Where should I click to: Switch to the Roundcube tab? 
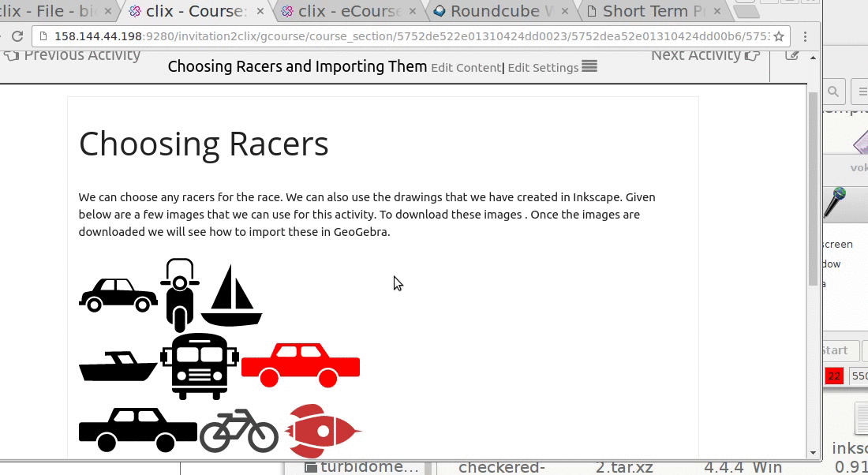pos(498,11)
